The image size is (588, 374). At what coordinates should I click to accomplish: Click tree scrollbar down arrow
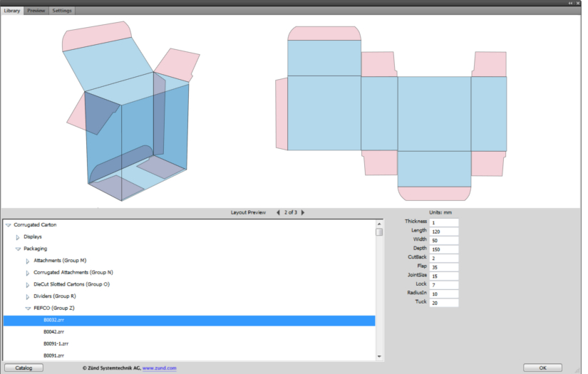pos(379,356)
